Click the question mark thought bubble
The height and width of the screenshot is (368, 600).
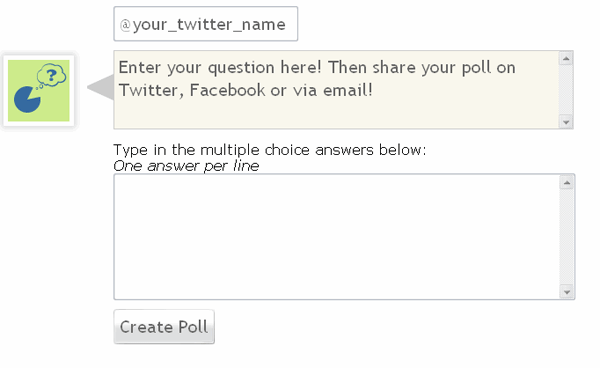[x=52, y=75]
